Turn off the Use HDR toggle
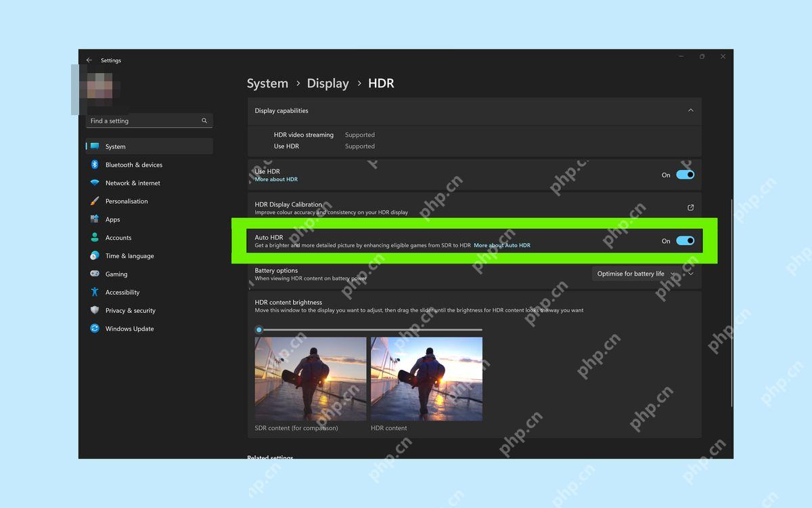 [x=685, y=175]
